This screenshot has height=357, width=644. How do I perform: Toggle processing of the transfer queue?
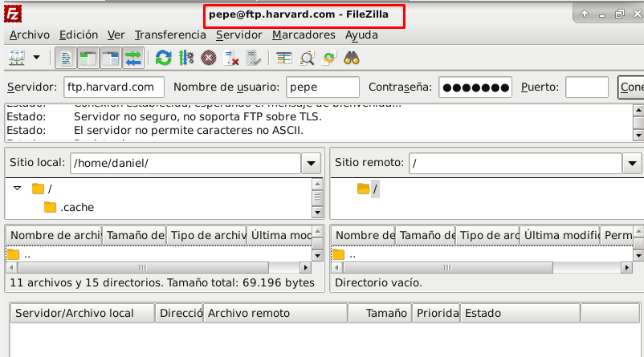pos(186,58)
